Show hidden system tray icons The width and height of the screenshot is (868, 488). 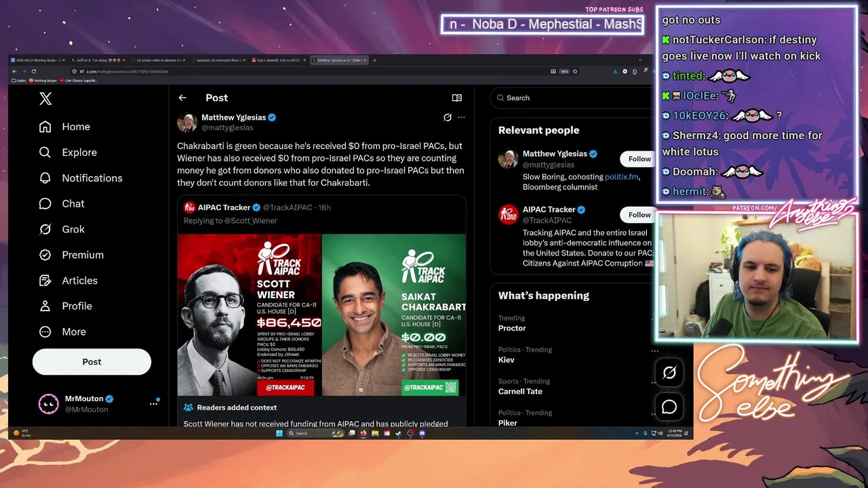(x=637, y=433)
